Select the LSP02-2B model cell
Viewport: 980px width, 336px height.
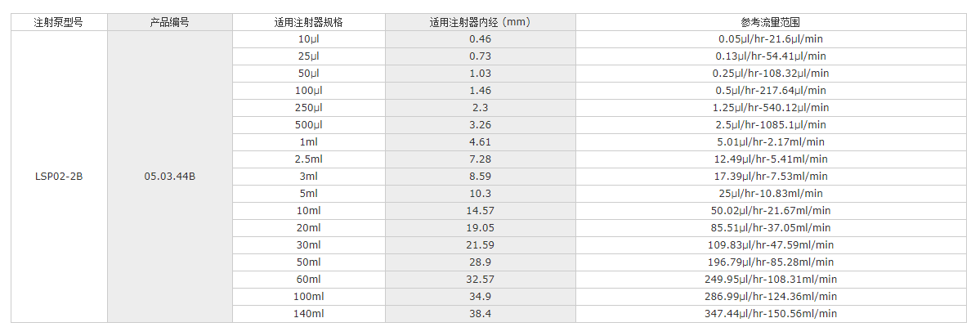point(59,176)
